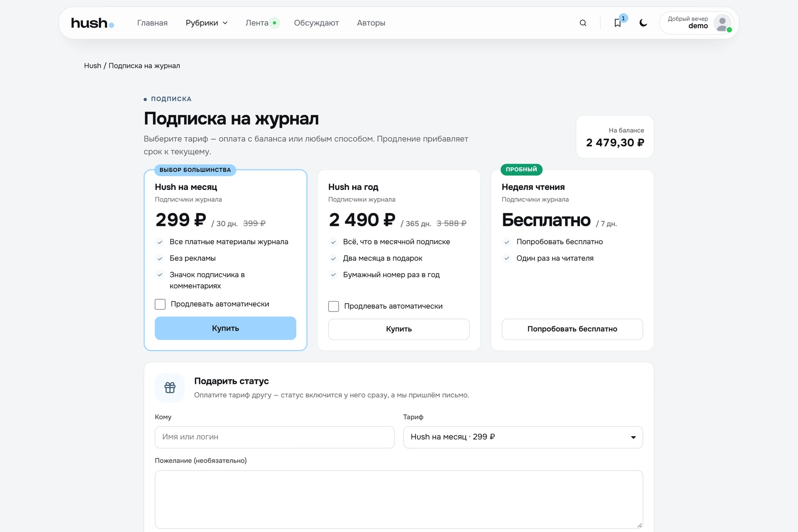Click 'Без рекламы' feature text
The image size is (798, 532).
(193, 258)
